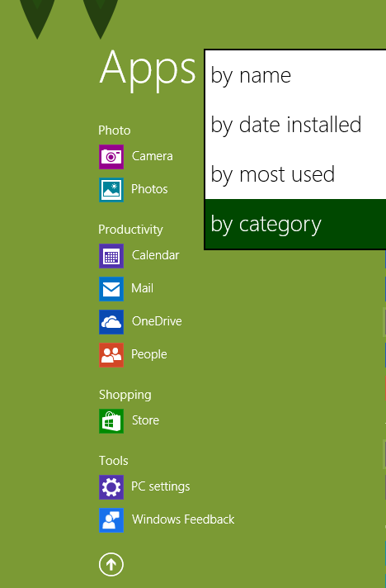Click the up arrow circle button
The width and height of the screenshot is (386, 588).
111,564
